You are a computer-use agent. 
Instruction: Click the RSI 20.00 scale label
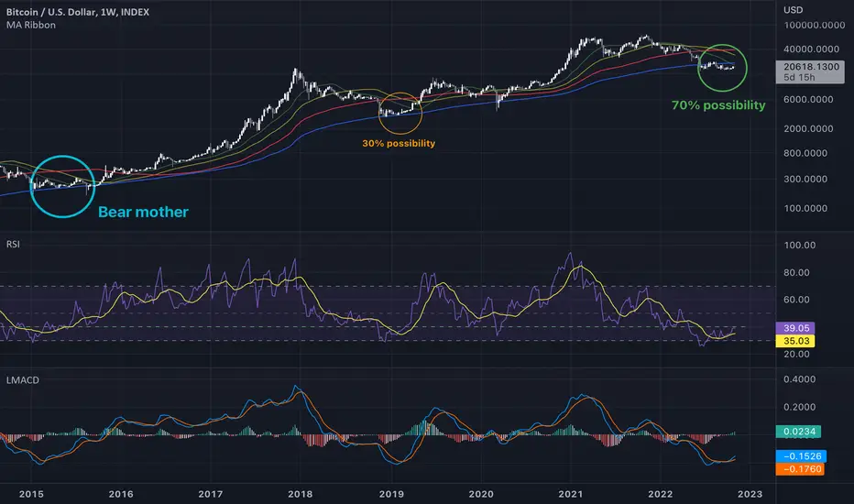click(796, 354)
